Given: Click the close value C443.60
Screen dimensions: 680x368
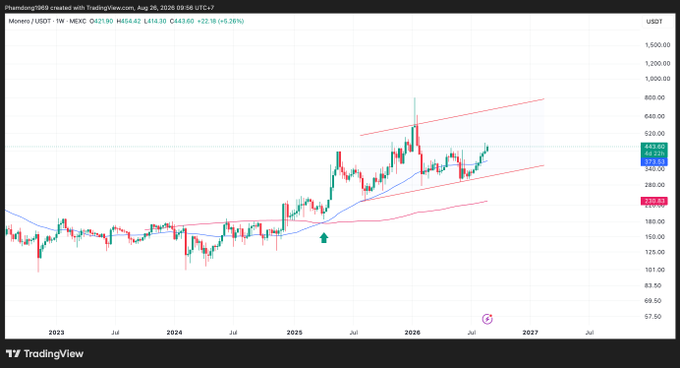Looking at the screenshot, I should point(182,21).
